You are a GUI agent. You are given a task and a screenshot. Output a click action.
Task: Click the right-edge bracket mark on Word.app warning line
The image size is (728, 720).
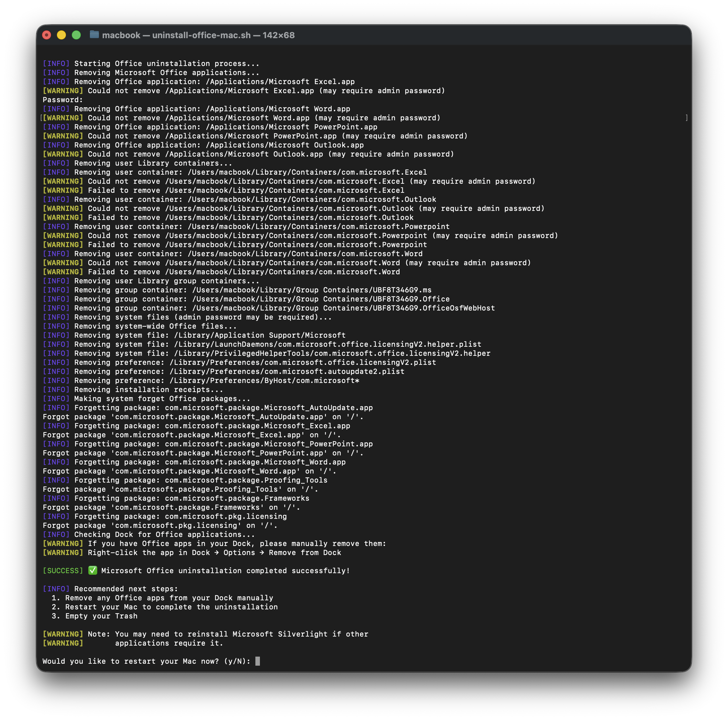click(687, 118)
